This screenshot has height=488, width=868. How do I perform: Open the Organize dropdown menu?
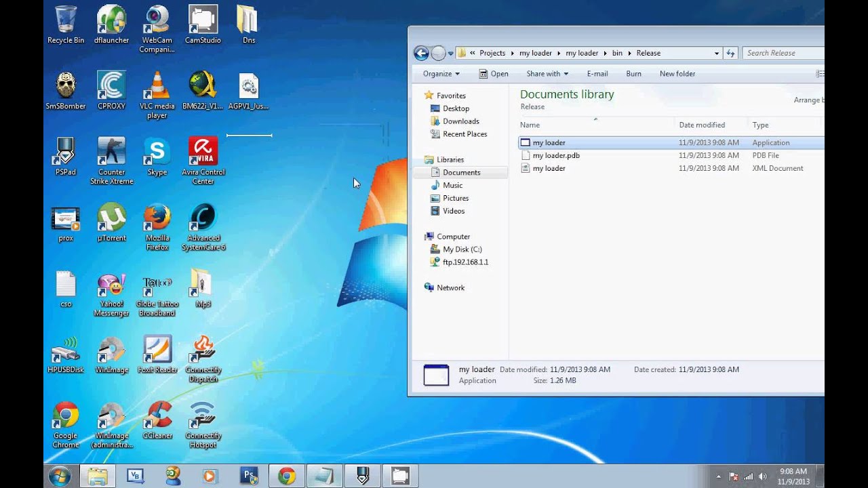pyautogui.click(x=441, y=74)
